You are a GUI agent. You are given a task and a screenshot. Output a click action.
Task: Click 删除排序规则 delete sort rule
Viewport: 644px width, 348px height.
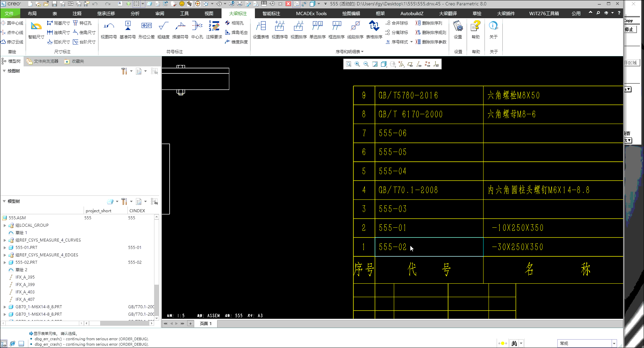[431, 32]
